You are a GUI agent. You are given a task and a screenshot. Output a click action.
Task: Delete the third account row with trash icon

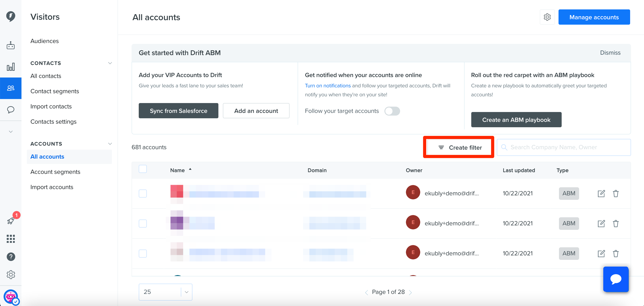coord(616,253)
